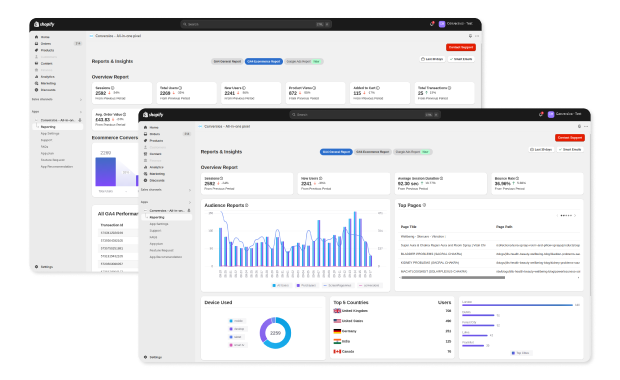Toggle the desktop legend in Device Used chart
620x380 pixels.
(237, 329)
